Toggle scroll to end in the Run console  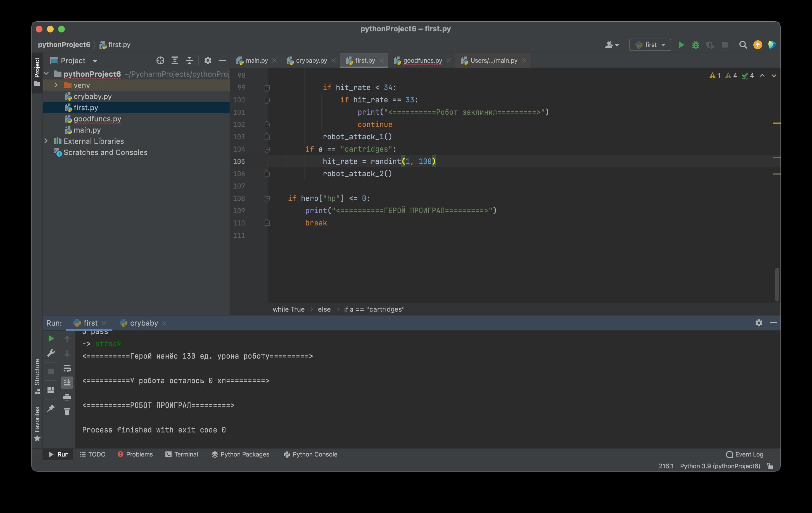tap(67, 382)
